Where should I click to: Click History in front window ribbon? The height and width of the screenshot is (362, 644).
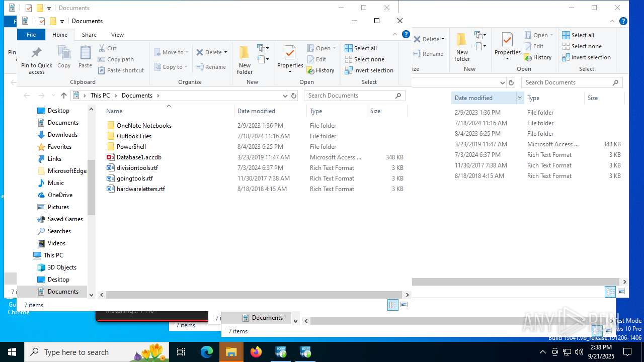320,70
